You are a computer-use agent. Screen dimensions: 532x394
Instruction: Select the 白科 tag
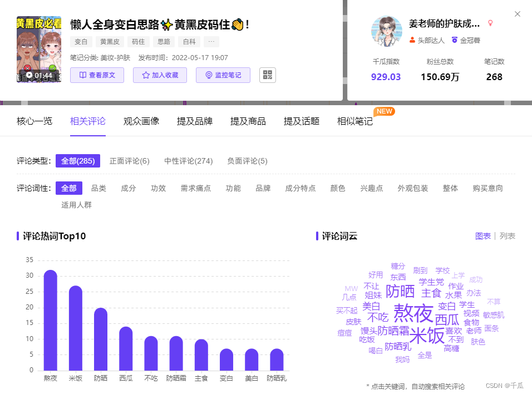click(x=189, y=42)
